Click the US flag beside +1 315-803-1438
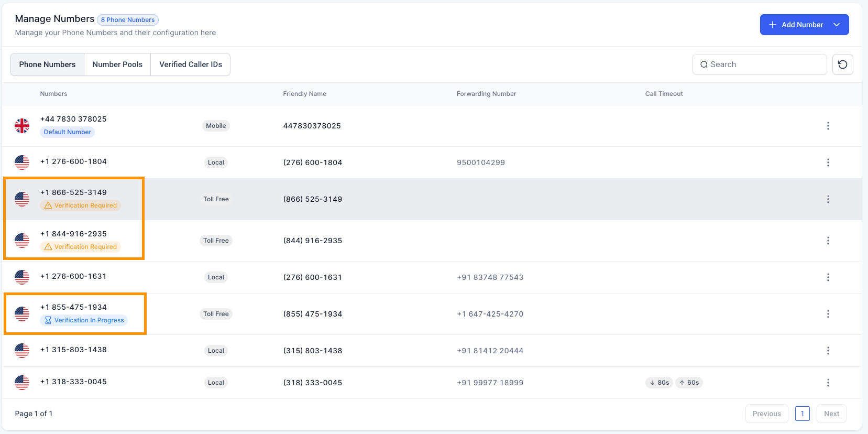The image size is (868, 434). 22,351
